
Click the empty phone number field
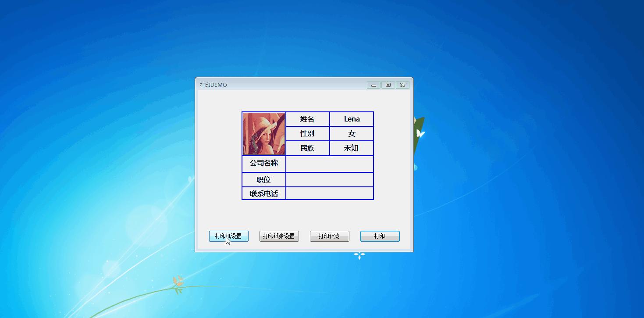pos(330,193)
